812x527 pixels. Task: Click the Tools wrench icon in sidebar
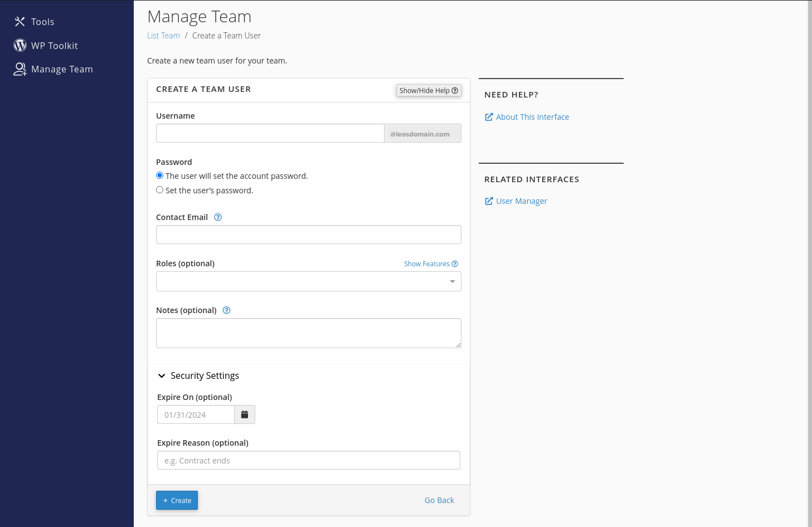(x=20, y=22)
